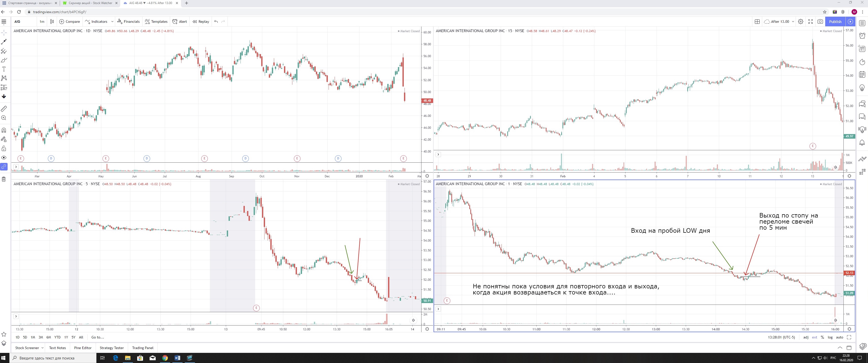Expand the Indicators dropdown
Image resolution: width=868 pixels, height=363 pixels.
[112, 22]
